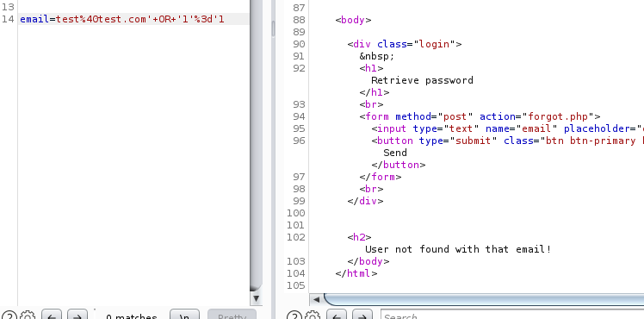Click request line number 14

[8, 19]
